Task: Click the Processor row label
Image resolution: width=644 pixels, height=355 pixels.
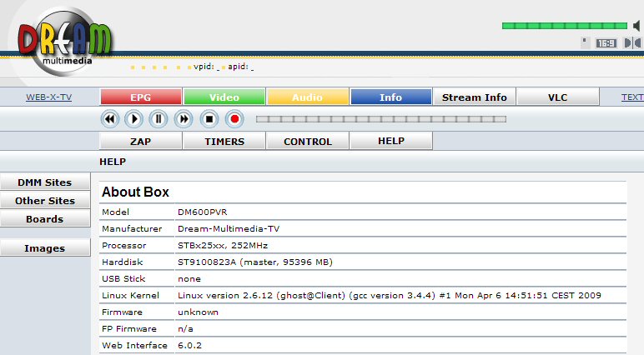Action: coord(124,246)
